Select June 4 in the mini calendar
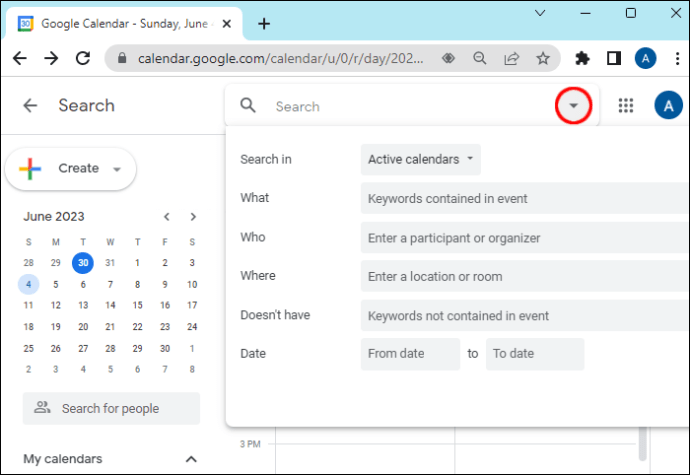Screen dimensions: 690x475 pos(29,284)
